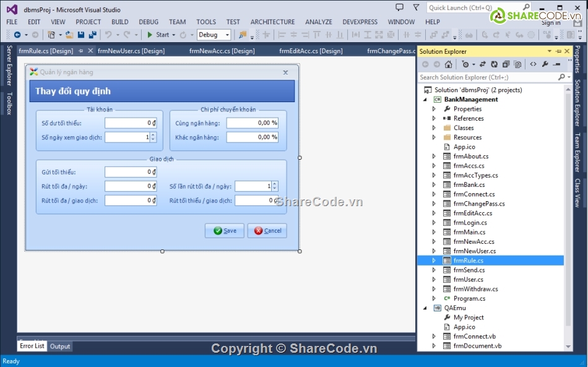Screen dimensions: 588x367
Task: Open the Start button dropdown arrow
Action: pyautogui.click(x=174, y=35)
